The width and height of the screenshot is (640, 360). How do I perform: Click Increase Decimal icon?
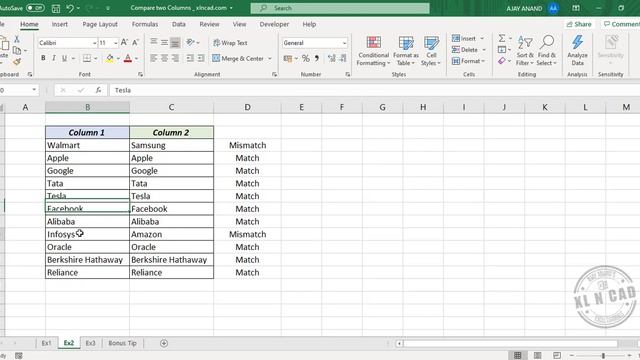(331, 59)
